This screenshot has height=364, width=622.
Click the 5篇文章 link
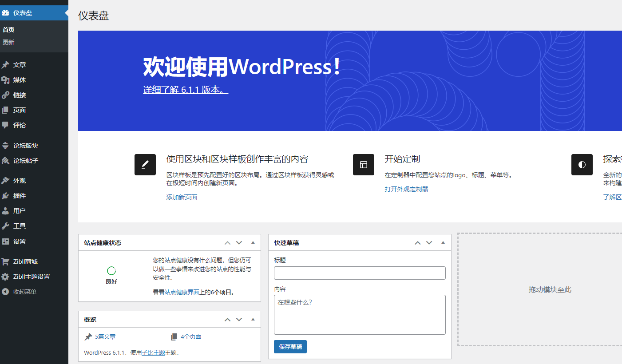click(105, 337)
